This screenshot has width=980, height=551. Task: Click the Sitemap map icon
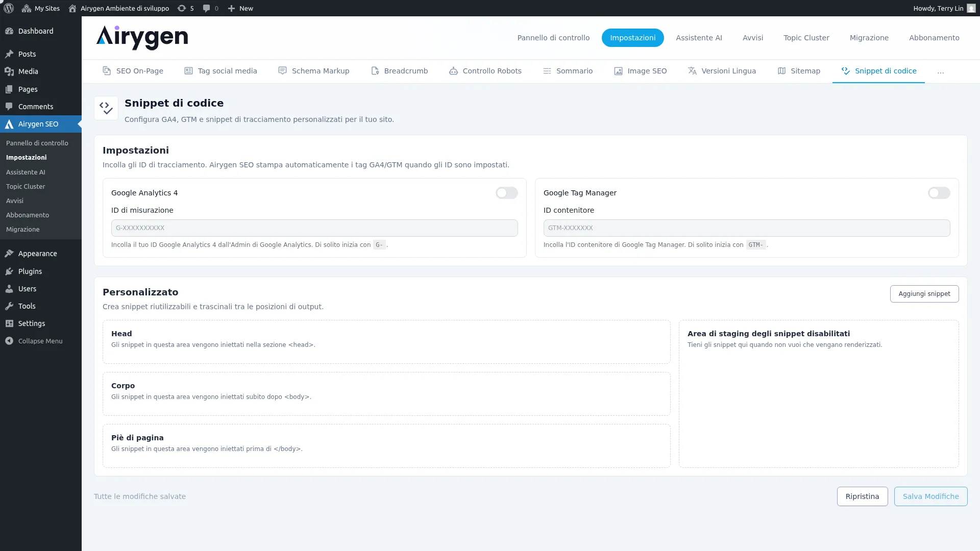click(781, 71)
